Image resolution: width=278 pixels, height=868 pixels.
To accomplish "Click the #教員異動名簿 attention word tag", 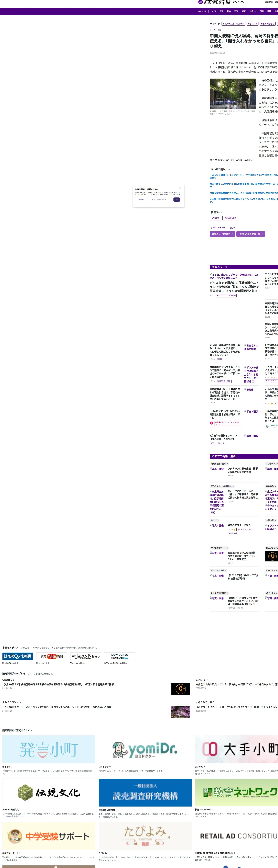I will click(x=268, y=24).
